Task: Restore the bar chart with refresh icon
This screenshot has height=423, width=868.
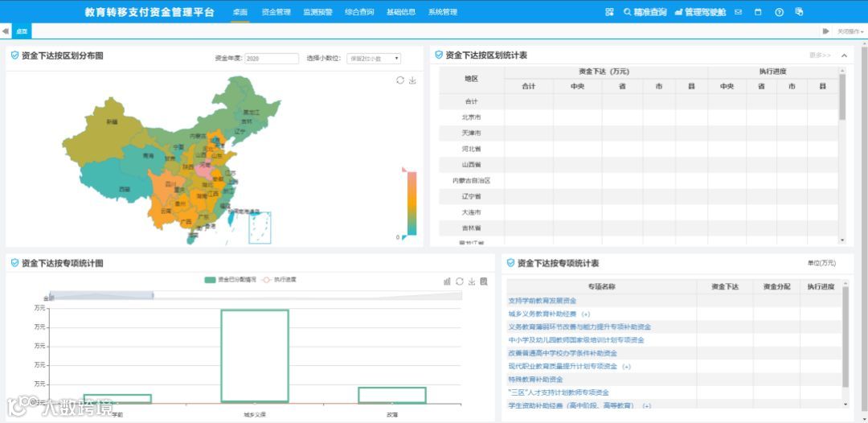Action: click(460, 281)
